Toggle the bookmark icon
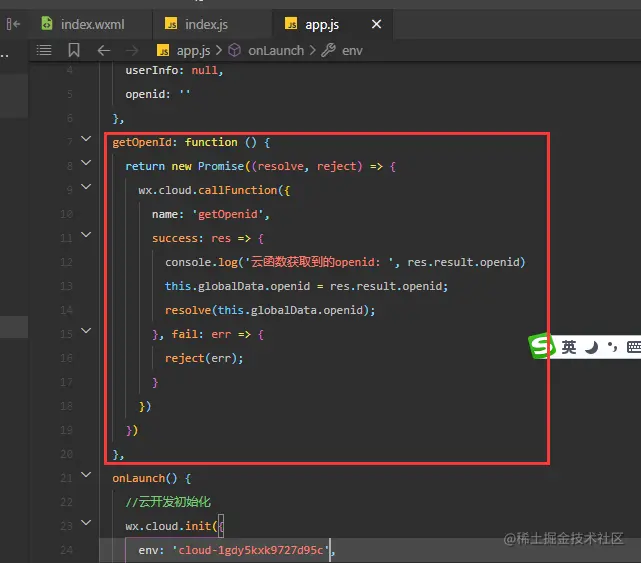 (x=74, y=50)
